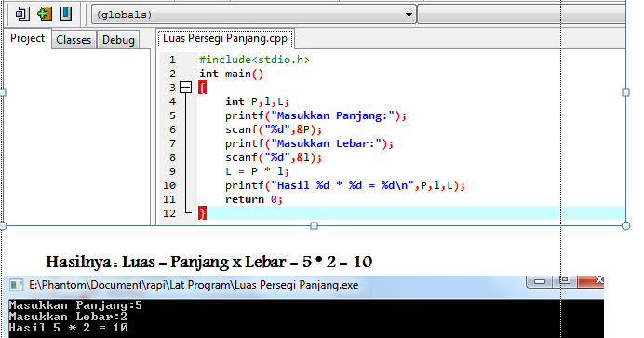Click the red opening brace on line 3
The height and width of the screenshot is (338, 644).
(202, 88)
